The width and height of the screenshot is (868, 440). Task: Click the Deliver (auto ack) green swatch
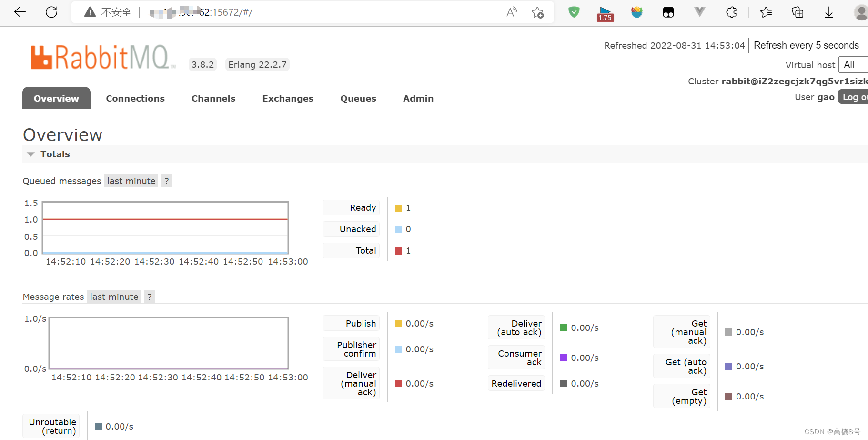coord(564,327)
